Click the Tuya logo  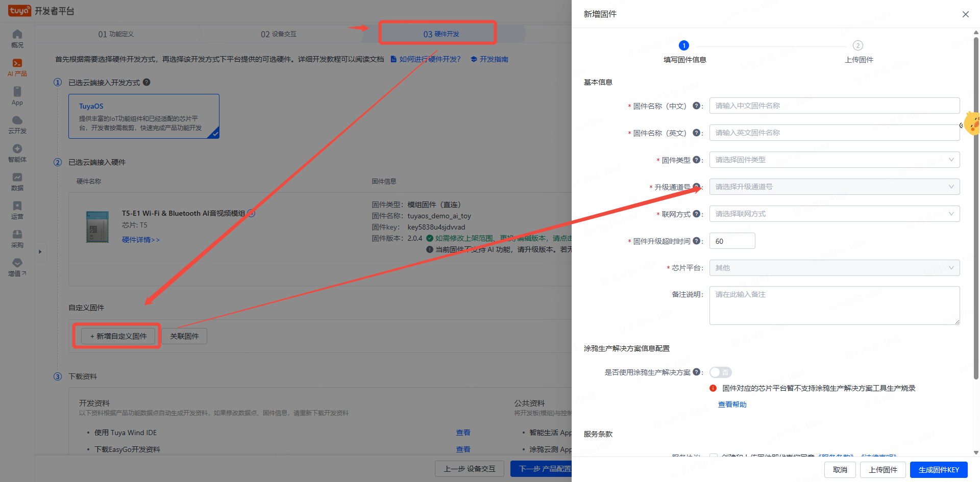[19, 10]
